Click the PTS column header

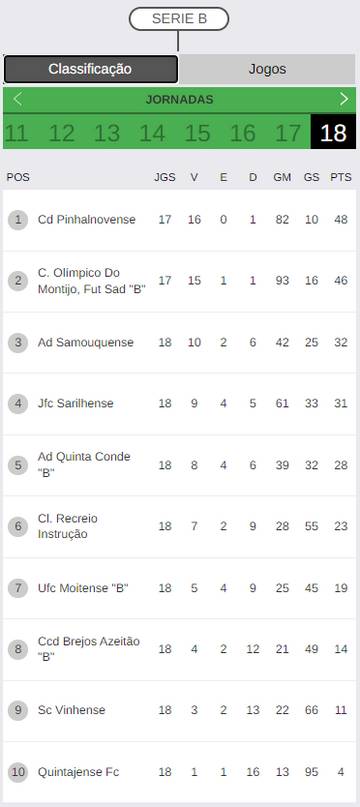[341, 178]
